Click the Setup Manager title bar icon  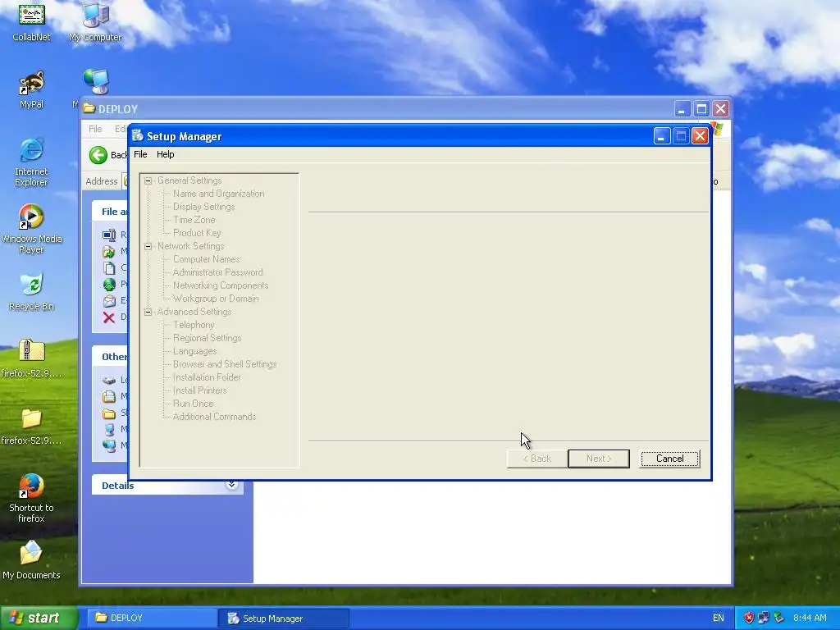[x=138, y=135]
